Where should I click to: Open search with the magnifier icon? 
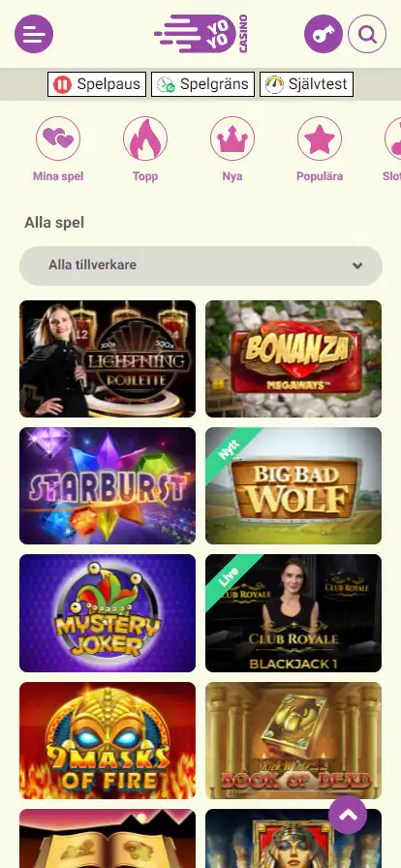pos(367,34)
